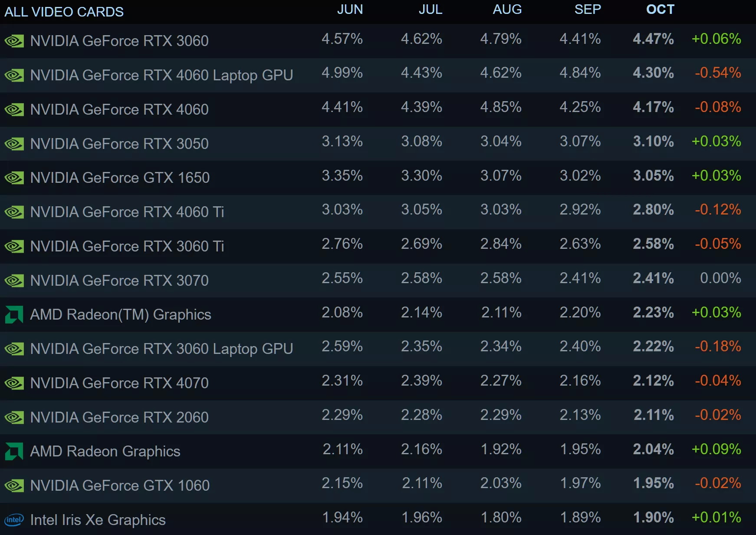This screenshot has height=535, width=756.
Task: Click the AMD icon next to Radeon Graphics
Action: (x=14, y=452)
